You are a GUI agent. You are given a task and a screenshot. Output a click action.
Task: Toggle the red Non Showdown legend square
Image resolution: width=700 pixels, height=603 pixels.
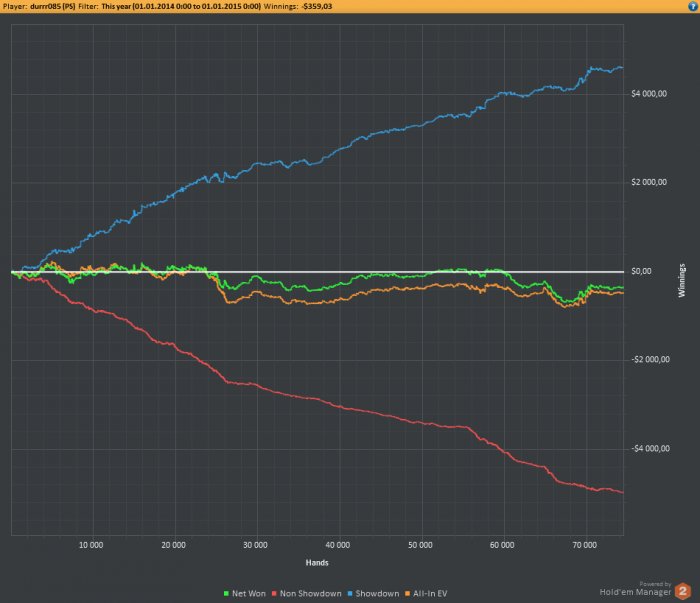coord(275,594)
